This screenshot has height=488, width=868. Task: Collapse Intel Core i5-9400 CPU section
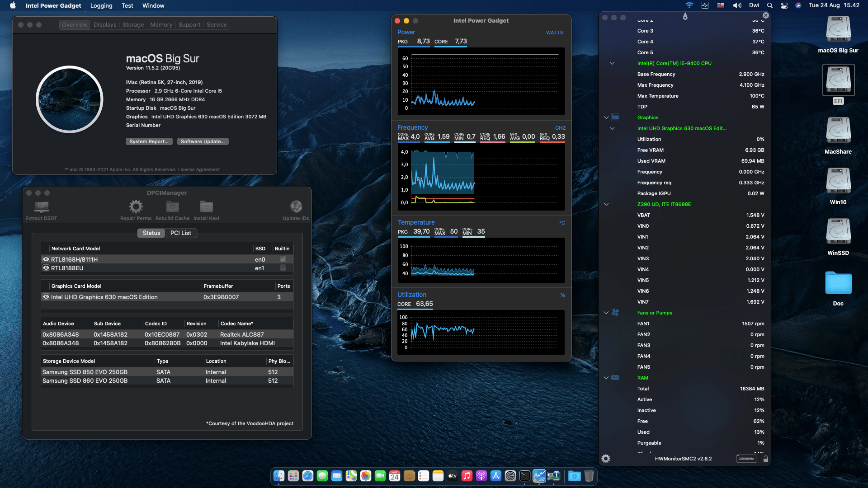click(x=612, y=63)
